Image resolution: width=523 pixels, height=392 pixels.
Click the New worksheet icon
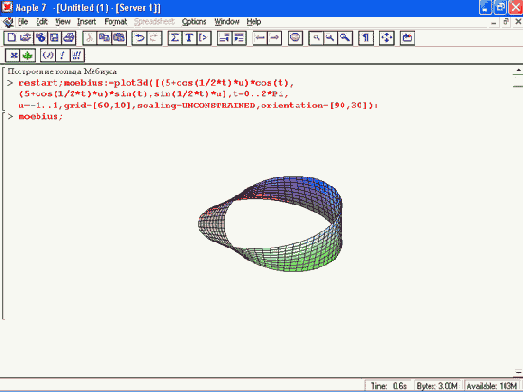click(11, 38)
